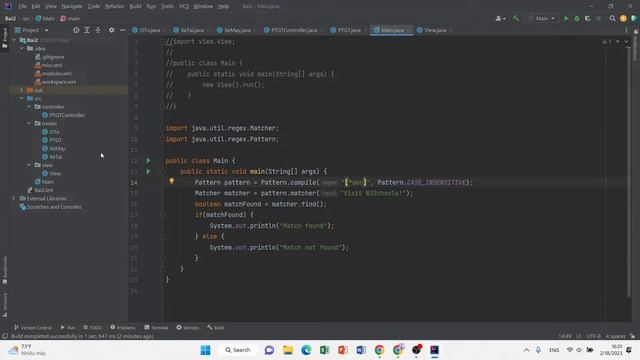Click the UTF-8 encoding in the status bar

(x=593, y=336)
